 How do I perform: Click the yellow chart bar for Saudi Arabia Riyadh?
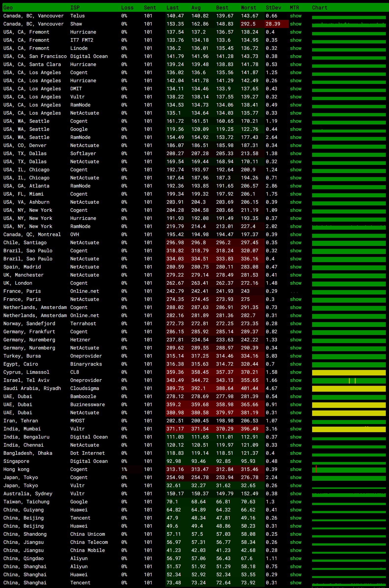click(349, 389)
